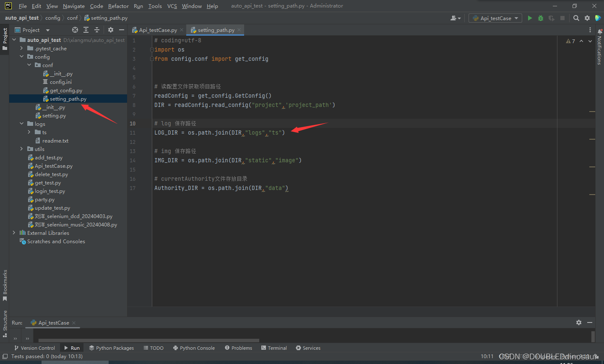Open IDE Settings via gear icon
This screenshot has height=364, width=604.
click(x=587, y=18)
